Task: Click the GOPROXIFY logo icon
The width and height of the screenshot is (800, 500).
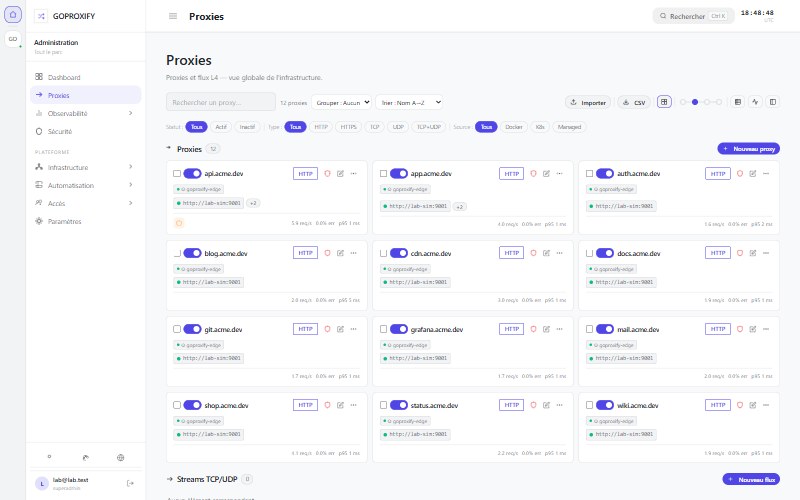Action: pos(41,16)
